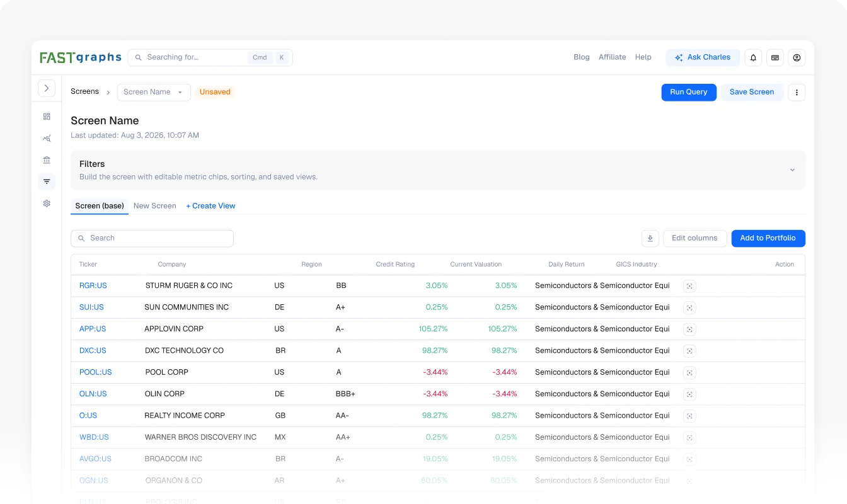Click the action icon for OLN:US row
This screenshot has width=847, height=504.
(689, 394)
